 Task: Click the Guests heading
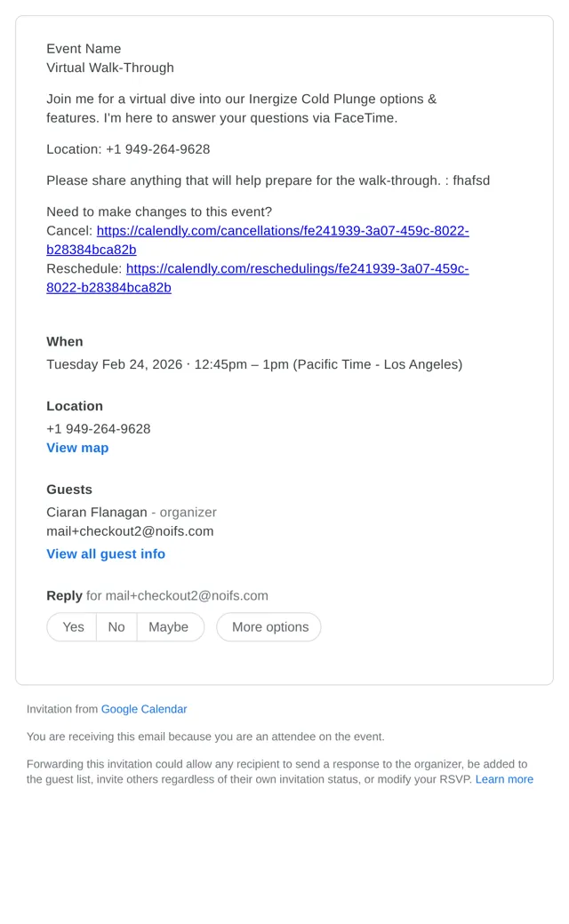point(69,490)
